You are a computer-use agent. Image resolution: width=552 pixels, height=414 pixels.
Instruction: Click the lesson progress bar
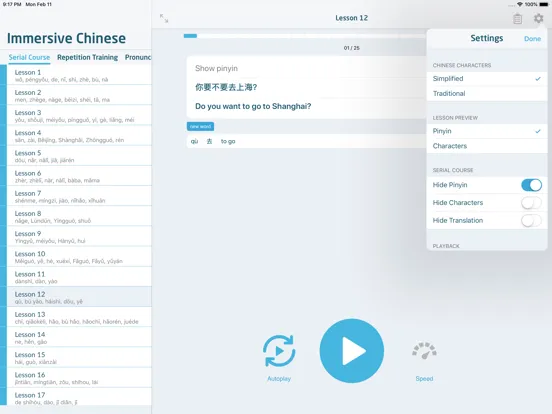[305, 36]
